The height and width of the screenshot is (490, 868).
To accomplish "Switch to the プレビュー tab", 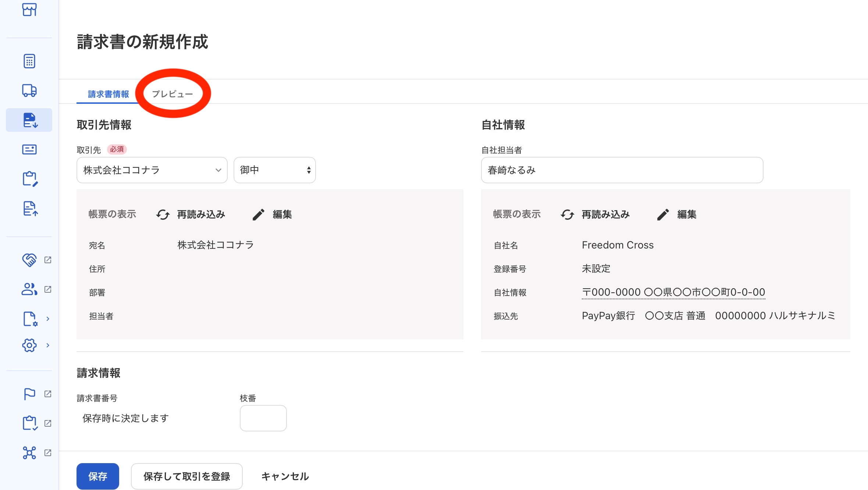I will (x=172, y=94).
